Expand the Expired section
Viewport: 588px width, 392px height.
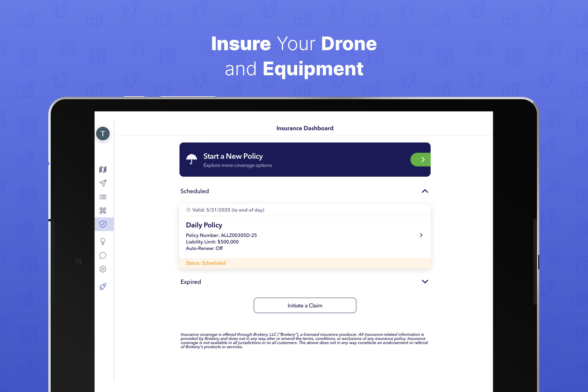point(425,281)
